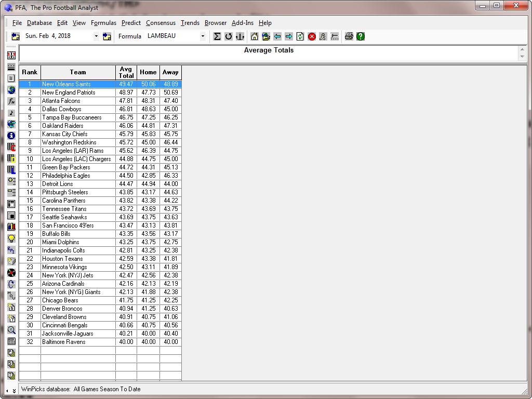The height and width of the screenshot is (399, 532).
Task: Click the Home house icon in the toolbar
Action: click(255, 36)
